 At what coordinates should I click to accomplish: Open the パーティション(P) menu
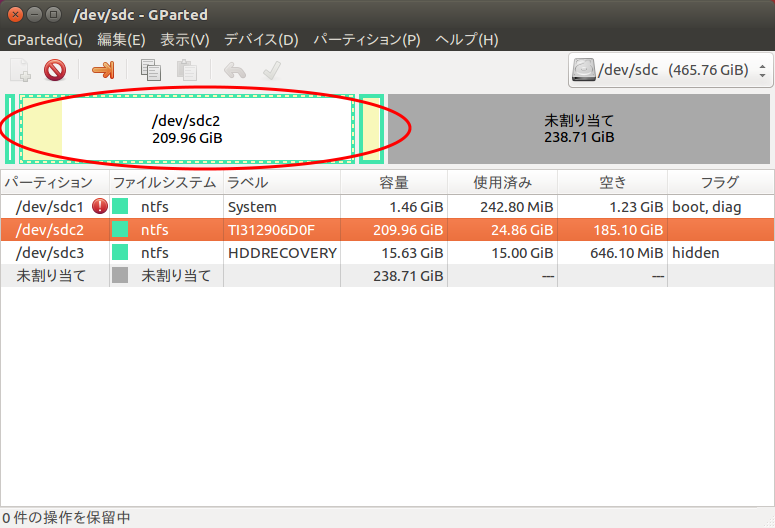367,40
